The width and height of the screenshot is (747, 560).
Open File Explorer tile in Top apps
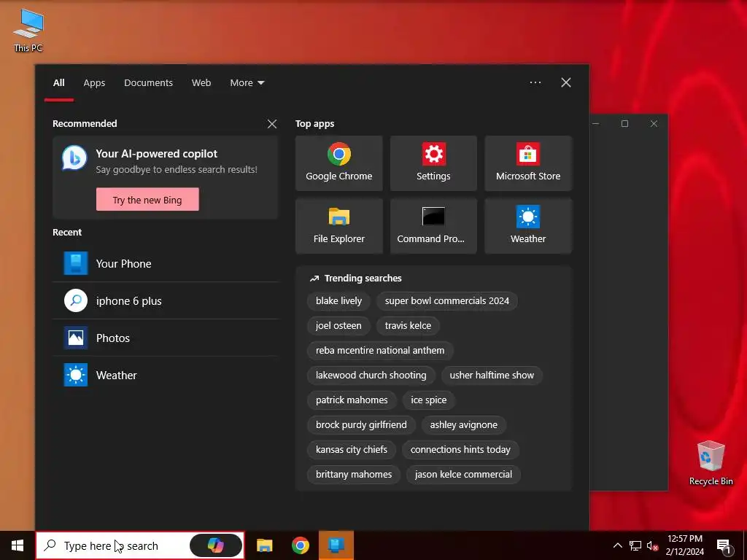tap(338, 226)
